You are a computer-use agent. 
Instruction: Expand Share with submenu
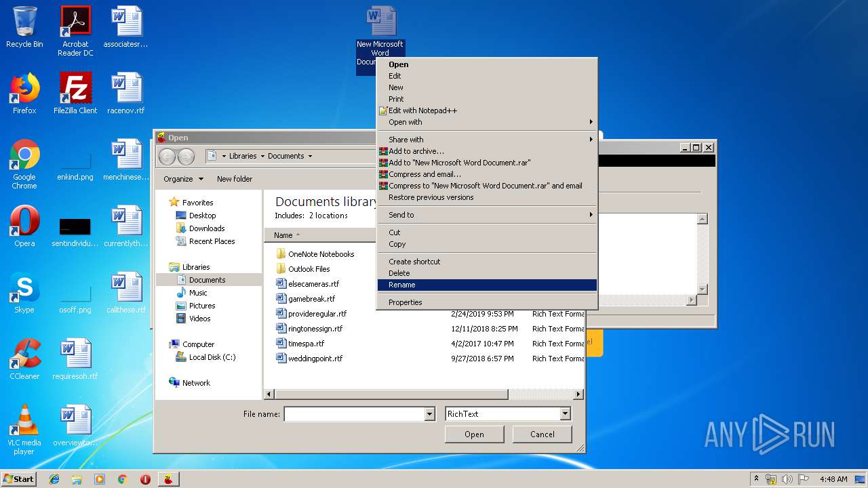click(487, 140)
